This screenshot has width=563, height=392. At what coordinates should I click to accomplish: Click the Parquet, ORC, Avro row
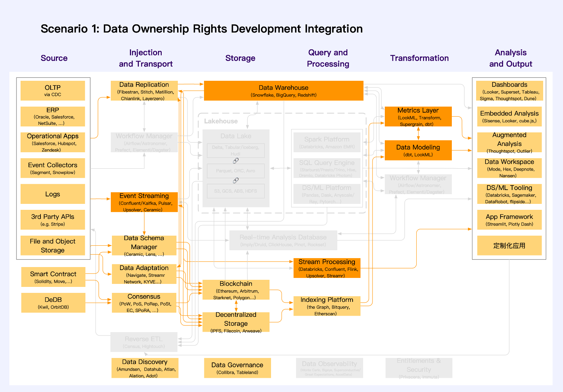click(x=236, y=171)
